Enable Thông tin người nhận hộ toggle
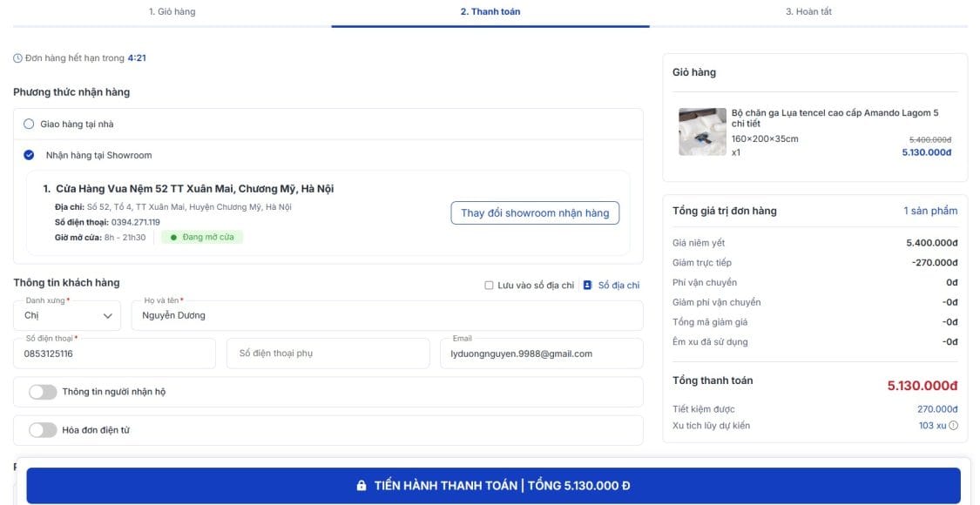980x505 pixels. pos(43,392)
